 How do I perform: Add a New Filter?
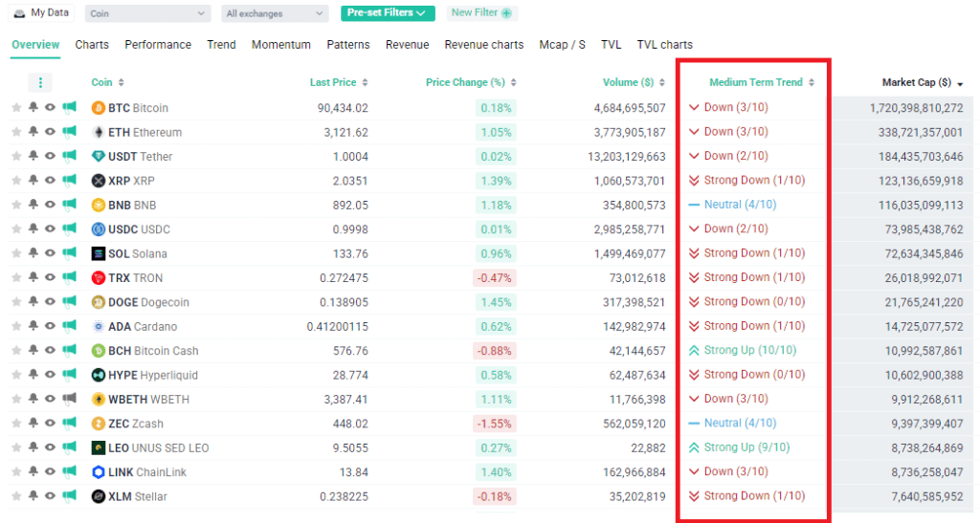pos(481,13)
